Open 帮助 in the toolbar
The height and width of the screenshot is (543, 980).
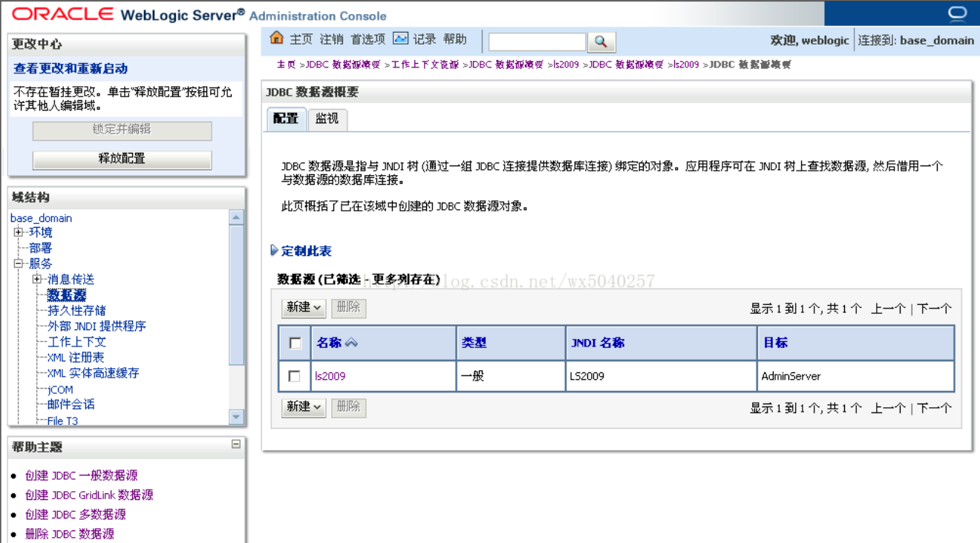click(455, 39)
